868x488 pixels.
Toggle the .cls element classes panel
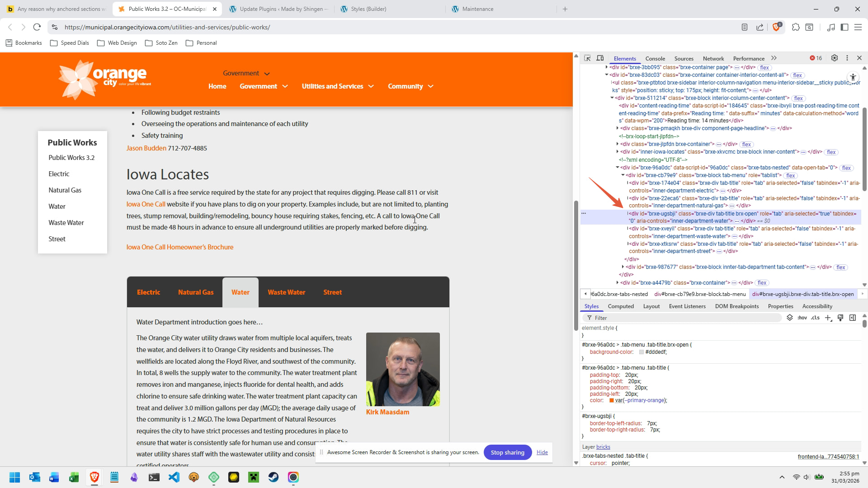[x=815, y=318]
